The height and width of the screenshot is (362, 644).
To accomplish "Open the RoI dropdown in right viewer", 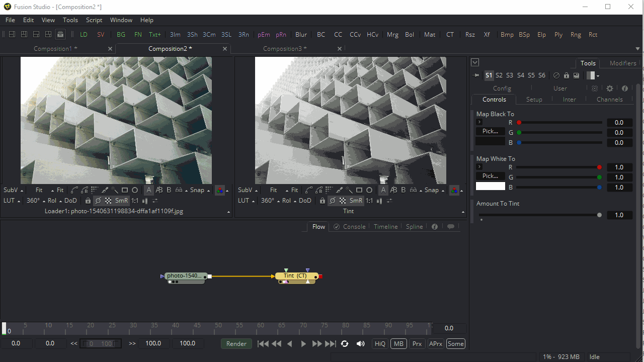I will pyautogui.click(x=288, y=201).
